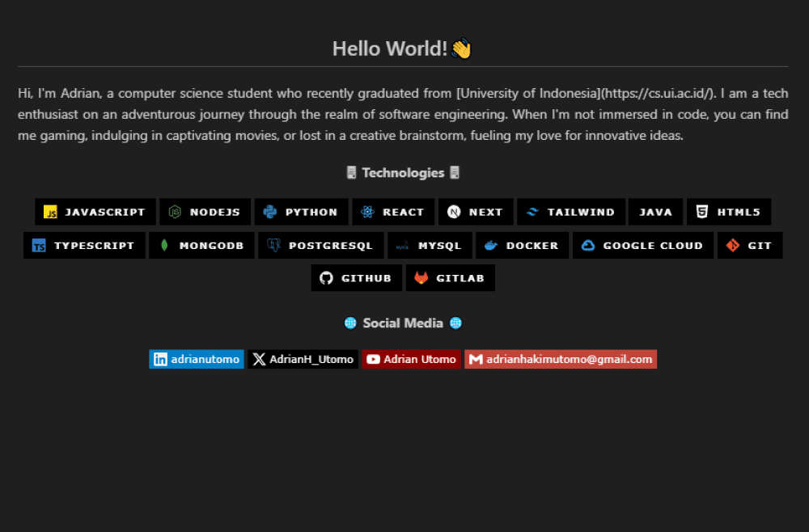
Task: Click the GitHub octocat icon
Action: [326, 278]
